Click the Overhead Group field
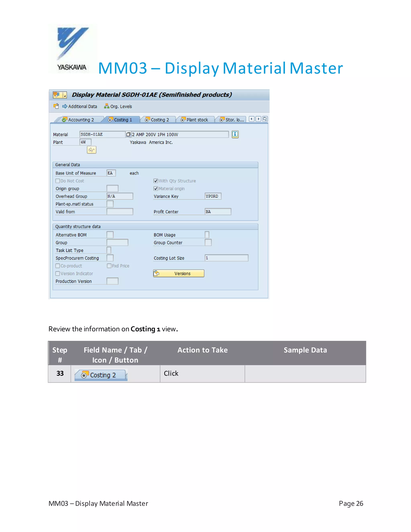This screenshot has width=411, height=532. coord(120,196)
